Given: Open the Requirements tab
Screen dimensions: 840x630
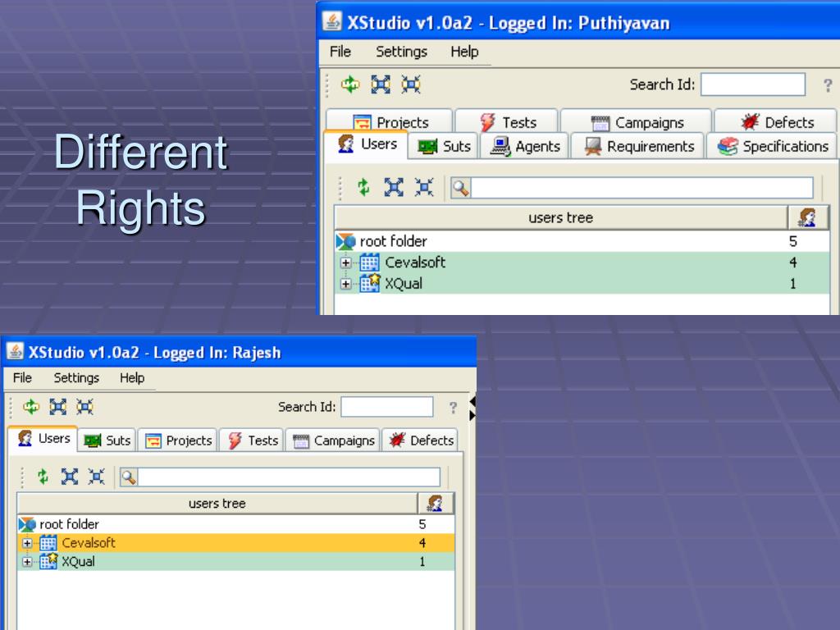Looking at the screenshot, I should (638, 146).
